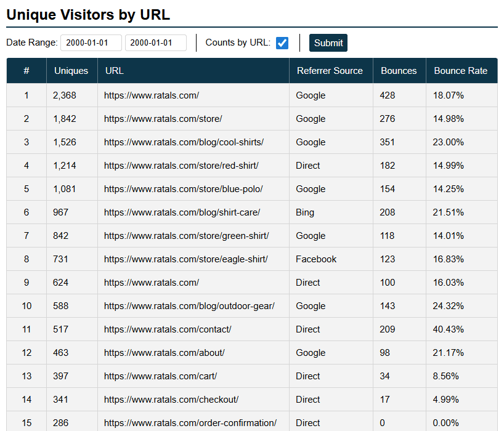Click the 16.83% bounce rate

(449, 259)
